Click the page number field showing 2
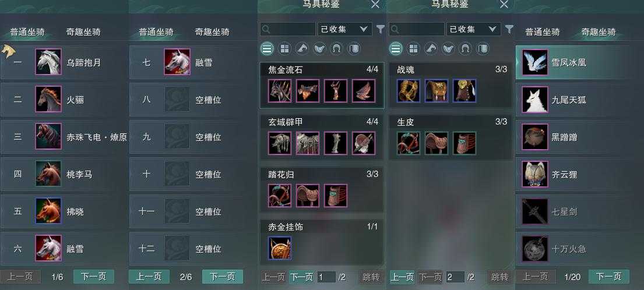This screenshot has height=290, width=644. pyautogui.click(x=455, y=277)
